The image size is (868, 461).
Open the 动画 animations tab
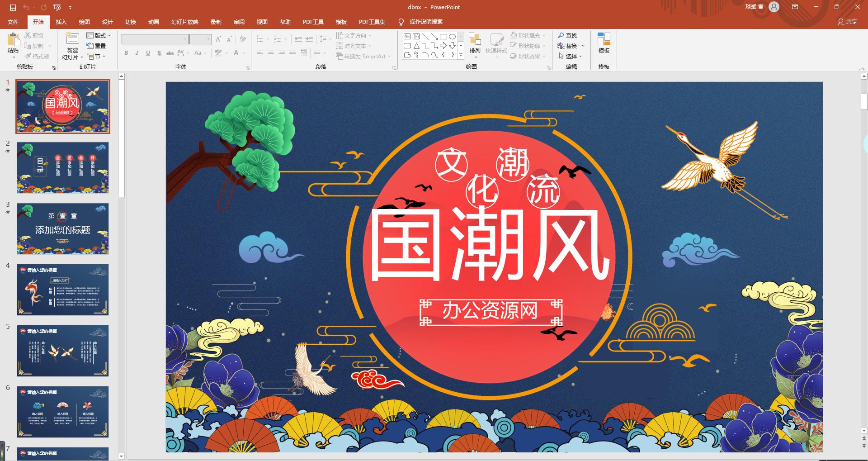153,22
